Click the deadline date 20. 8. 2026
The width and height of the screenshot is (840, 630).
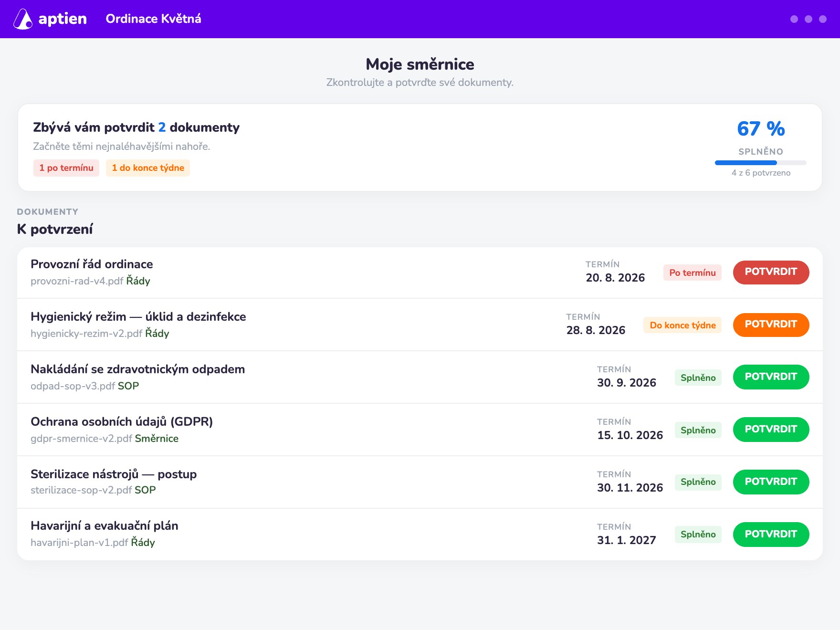pos(615,278)
